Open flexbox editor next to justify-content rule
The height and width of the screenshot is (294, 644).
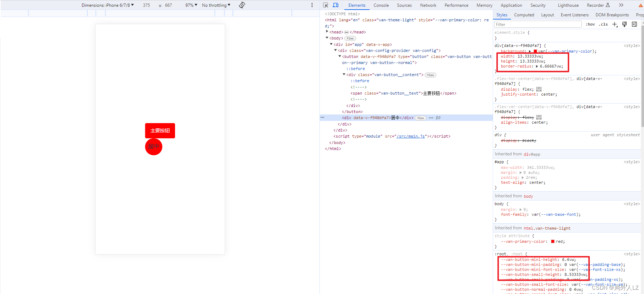tap(539, 89)
